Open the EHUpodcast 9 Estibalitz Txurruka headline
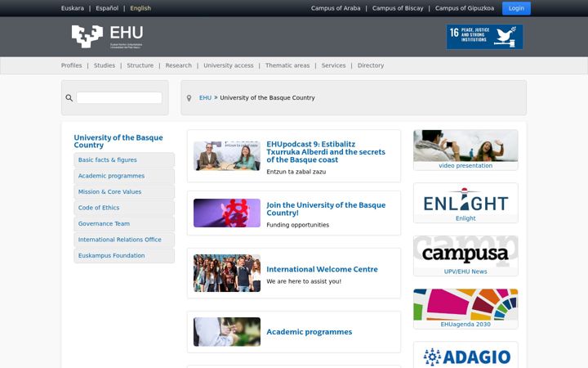588x368 pixels. click(326, 152)
